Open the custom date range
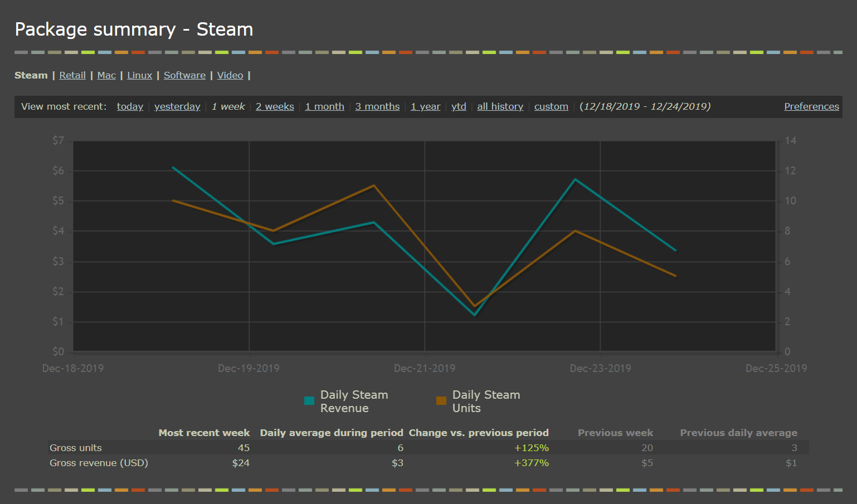This screenshot has height=504, width=857. pos(551,106)
